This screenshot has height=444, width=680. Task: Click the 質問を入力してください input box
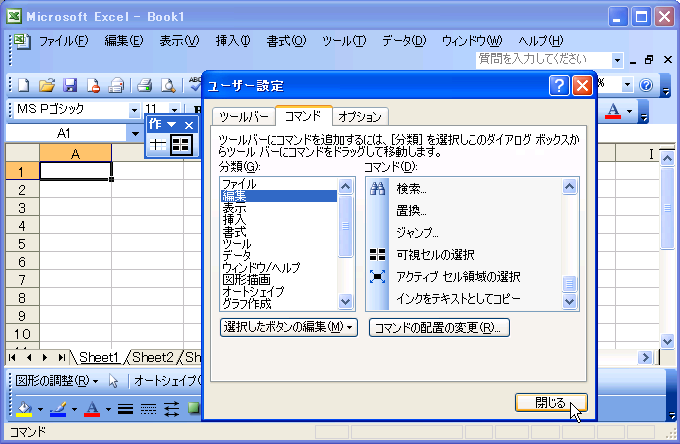(544, 59)
